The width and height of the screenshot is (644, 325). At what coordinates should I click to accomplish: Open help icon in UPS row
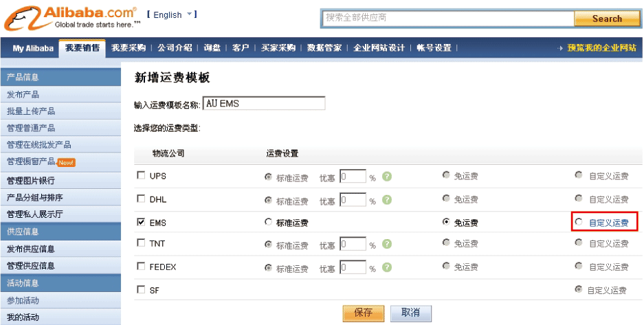point(386,177)
